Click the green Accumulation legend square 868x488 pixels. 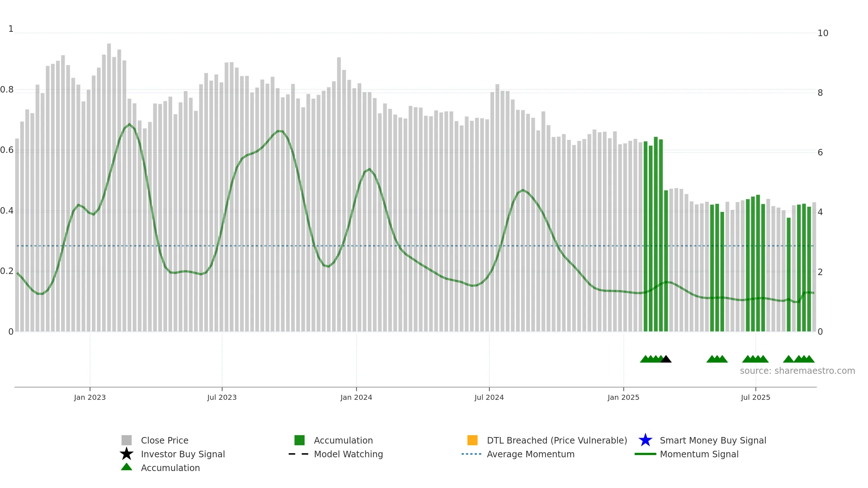point(299,440)
